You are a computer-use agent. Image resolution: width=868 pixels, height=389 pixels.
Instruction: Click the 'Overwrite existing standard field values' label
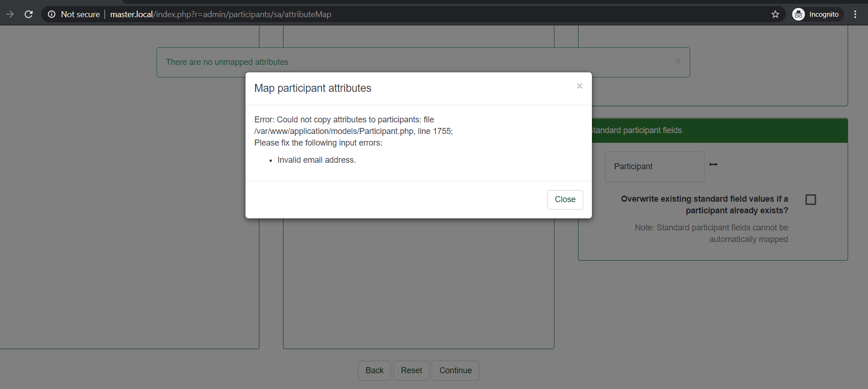704,204
